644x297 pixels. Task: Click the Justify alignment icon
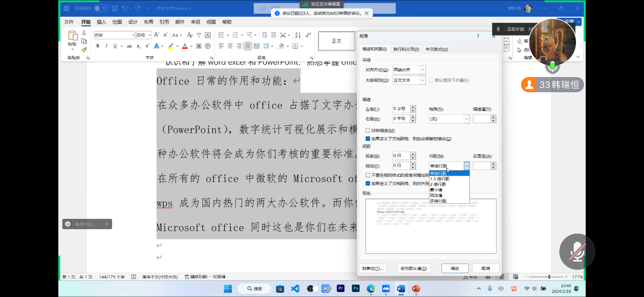pos(248,46)
